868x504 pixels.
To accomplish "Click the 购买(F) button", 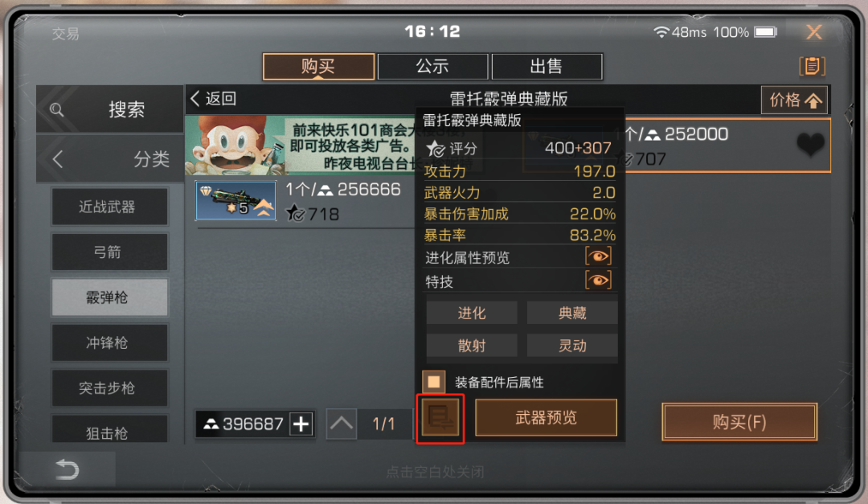I will tap(739, 422).
